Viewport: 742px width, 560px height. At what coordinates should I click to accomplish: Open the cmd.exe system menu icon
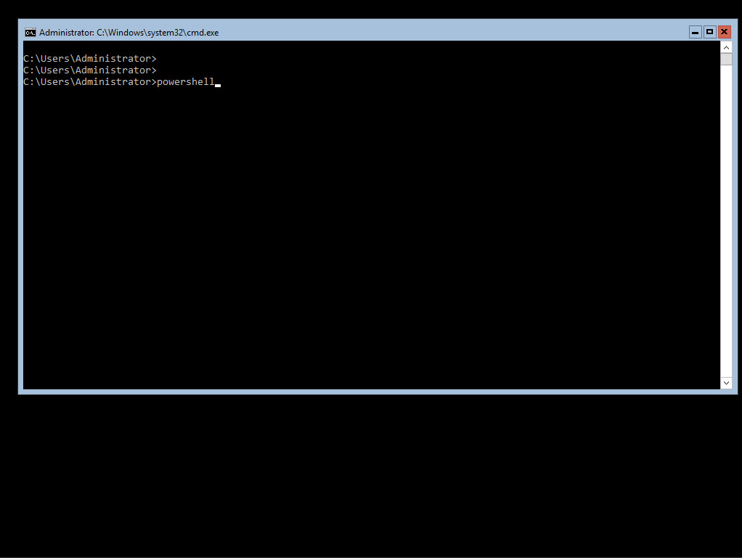point(30,32)
